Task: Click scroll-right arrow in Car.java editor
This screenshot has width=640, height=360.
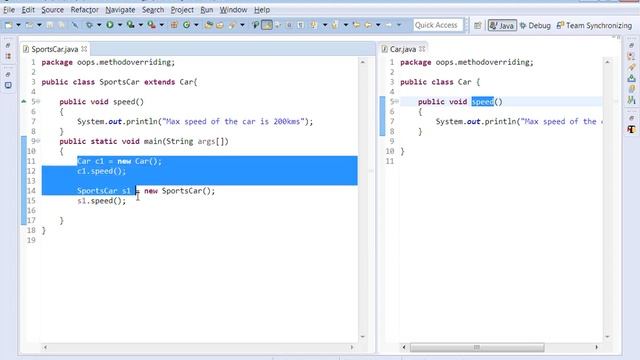Action: 596,347
